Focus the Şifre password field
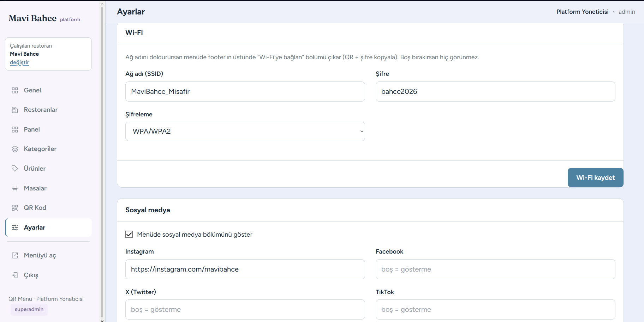The width and height of the screenshot is (644, 322). (x=495, y=92)
